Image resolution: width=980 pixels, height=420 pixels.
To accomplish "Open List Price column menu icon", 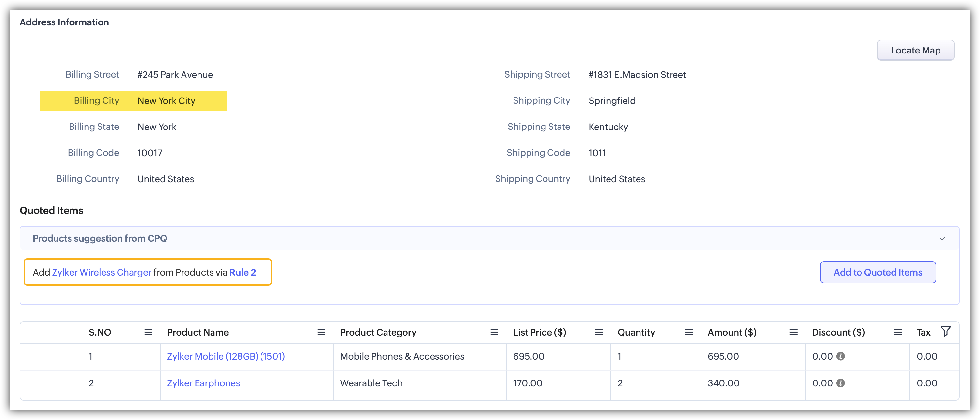I will pos(598,332).
